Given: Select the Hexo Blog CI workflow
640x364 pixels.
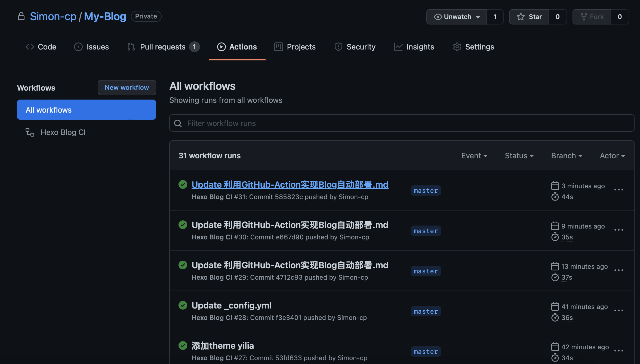Looking at the screenshot, I should click(63, 132).
